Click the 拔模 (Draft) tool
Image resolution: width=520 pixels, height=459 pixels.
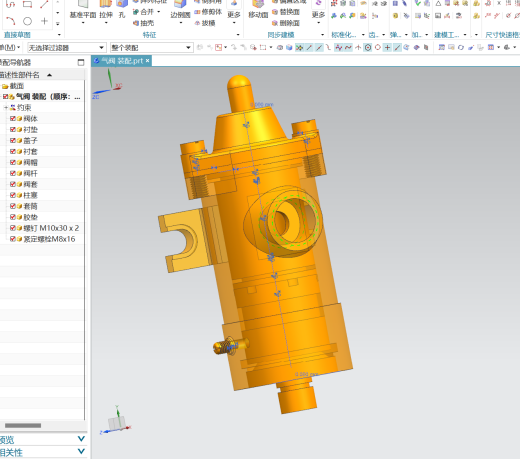(205, 23)
